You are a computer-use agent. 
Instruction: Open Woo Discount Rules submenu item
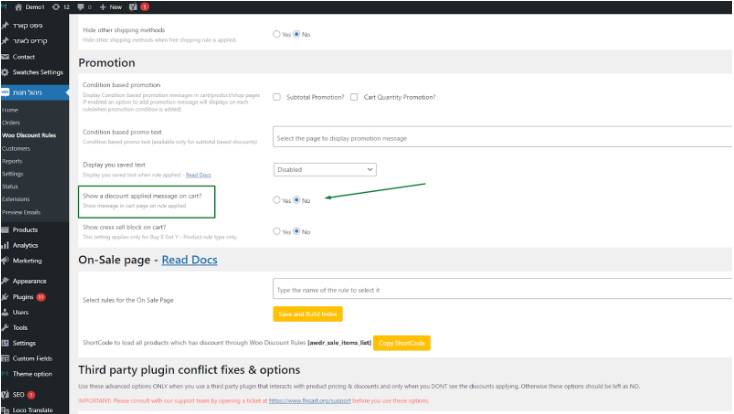coord(28,135)
